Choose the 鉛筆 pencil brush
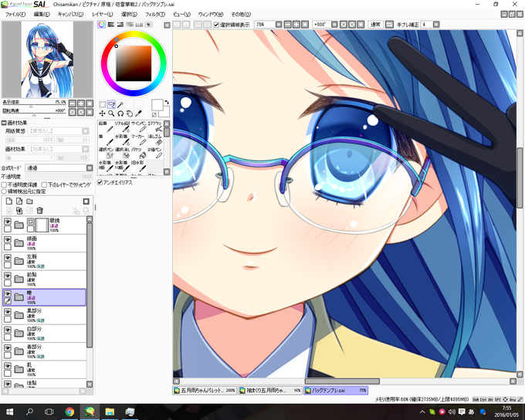Viewport: 525px width, 420px height. coord(106,127)
